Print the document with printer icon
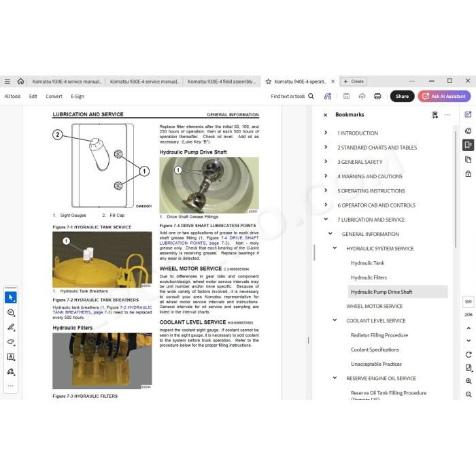 point(377,97)
